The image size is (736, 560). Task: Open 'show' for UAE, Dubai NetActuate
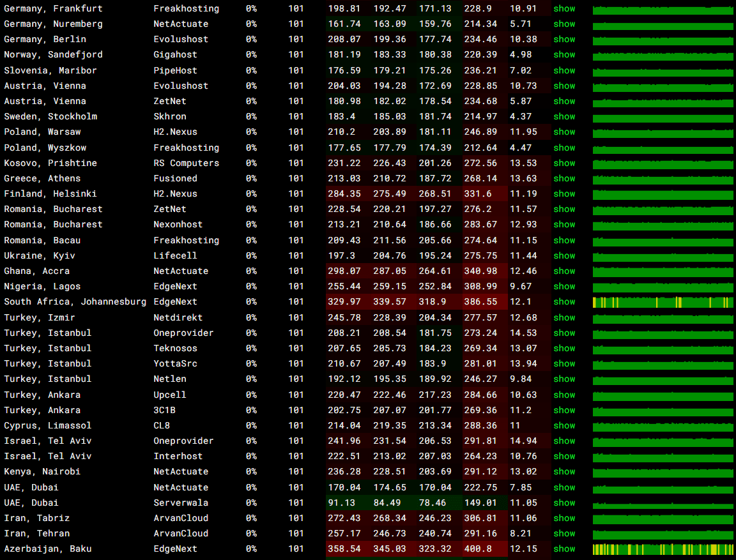(564, 487)
